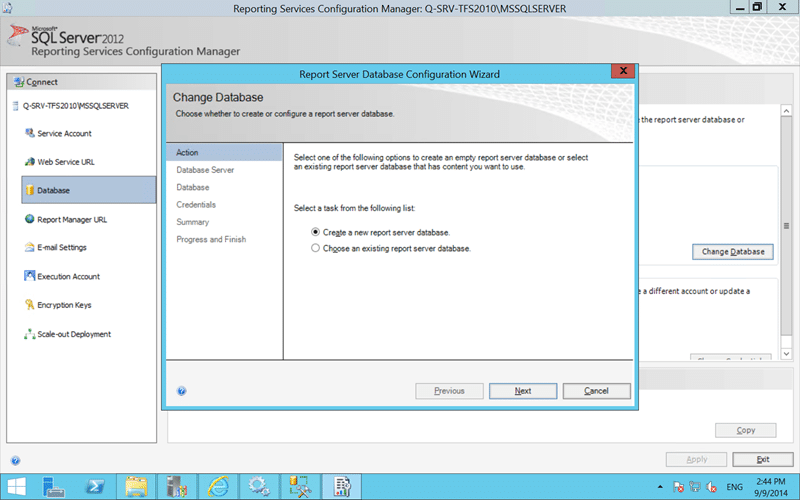The image size is (800, 500).
Task: Click the Next button
Action: pyautogui.click(x=523, y=391)
